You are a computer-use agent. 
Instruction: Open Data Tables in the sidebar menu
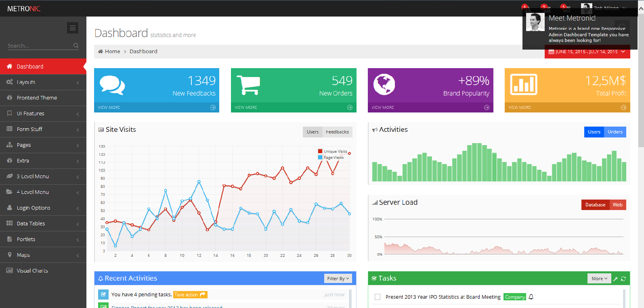(31, 223)
